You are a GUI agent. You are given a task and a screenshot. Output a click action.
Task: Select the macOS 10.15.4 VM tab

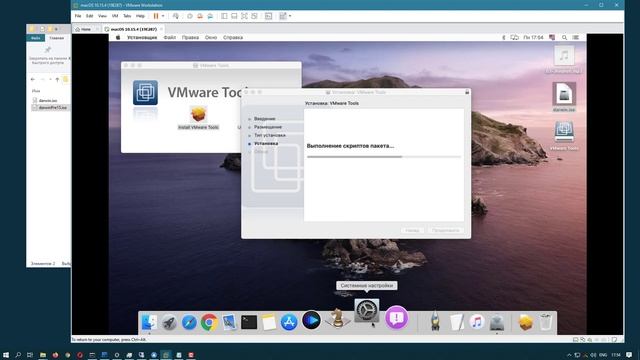tap(133, 29)
